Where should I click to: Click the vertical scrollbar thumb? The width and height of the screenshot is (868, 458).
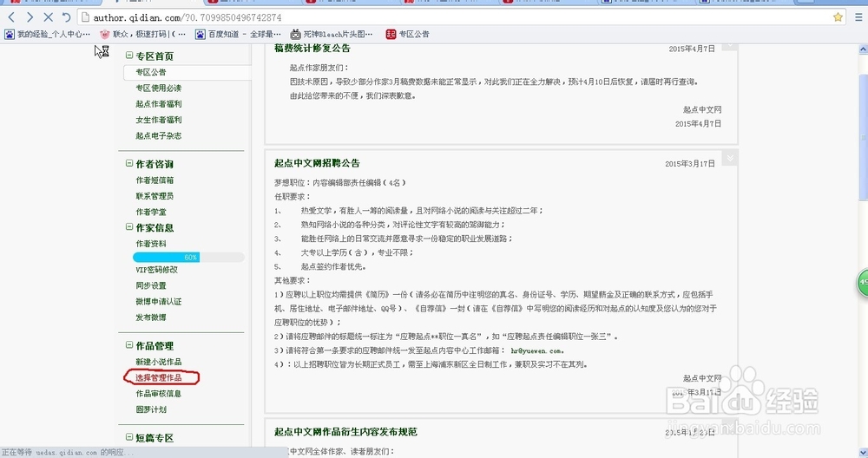click(863, 137)
